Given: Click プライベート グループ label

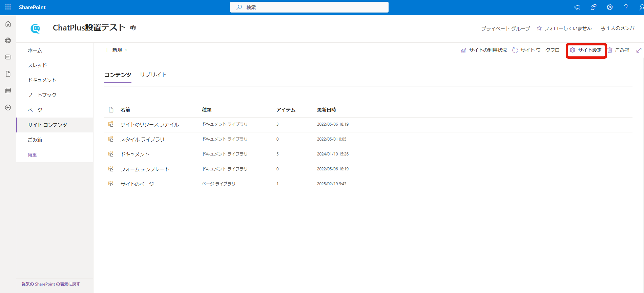Looking at the screenshot, I should pyautogui.click(x=505, y=29).
